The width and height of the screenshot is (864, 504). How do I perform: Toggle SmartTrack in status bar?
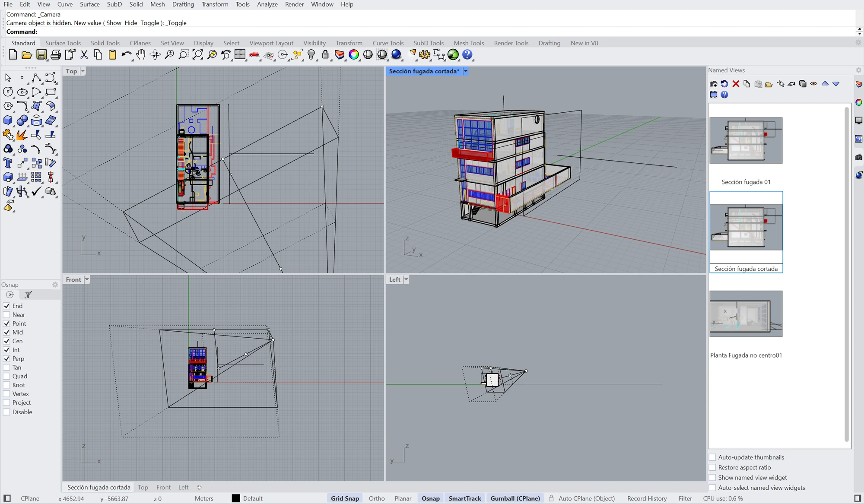pos(465,498)
